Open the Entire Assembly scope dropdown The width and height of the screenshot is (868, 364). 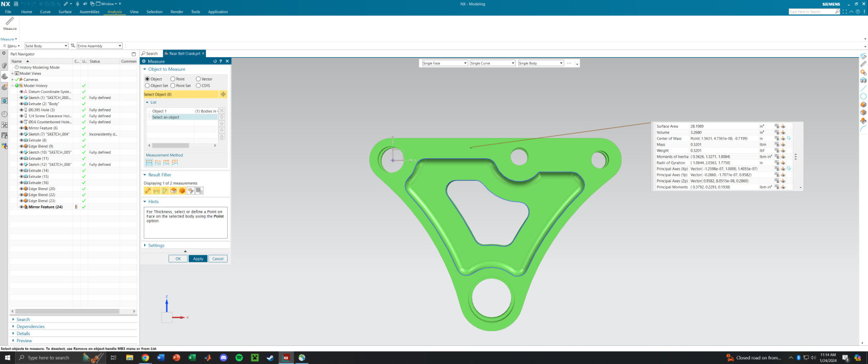point(99,46)
